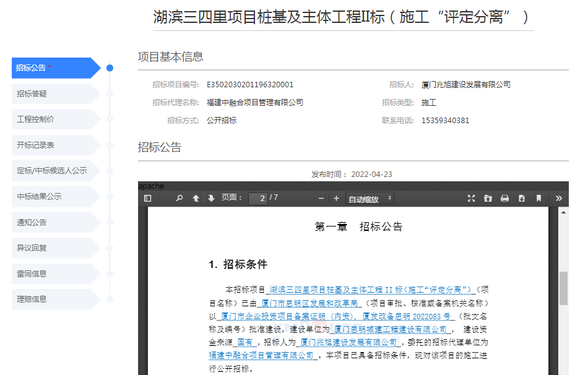The image size is (588, 375).
Task: Open a file in PDF viewer
Action: point(488,198)
